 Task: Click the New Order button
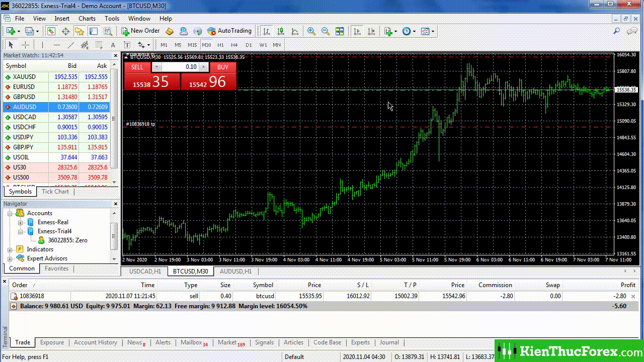140,31
